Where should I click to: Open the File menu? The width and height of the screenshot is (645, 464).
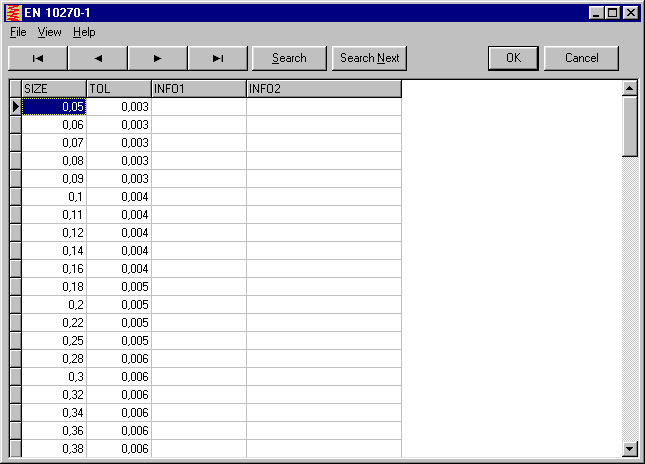coord(18,32)
